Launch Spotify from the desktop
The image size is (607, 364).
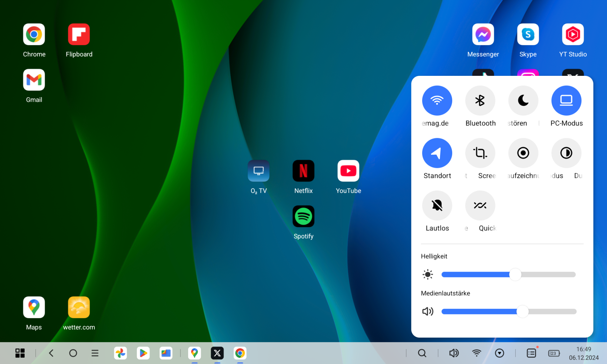(303, 216)
